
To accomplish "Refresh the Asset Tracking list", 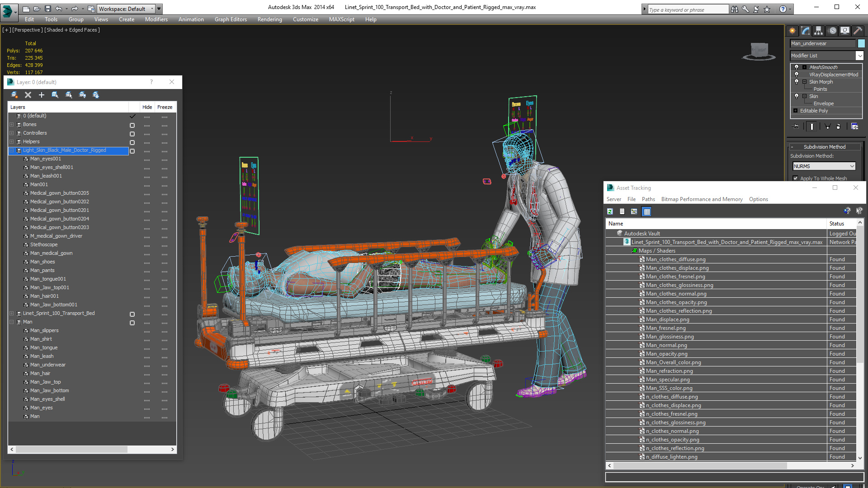I will [610, 211].
